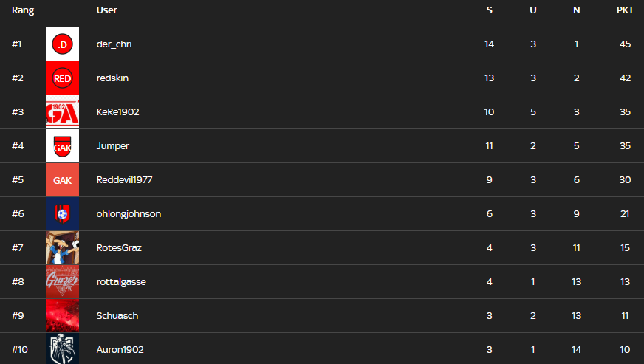This screenshot has width=644, height=364.
Task: Select Auron1902's knight avatar
Action: point(62,348)
